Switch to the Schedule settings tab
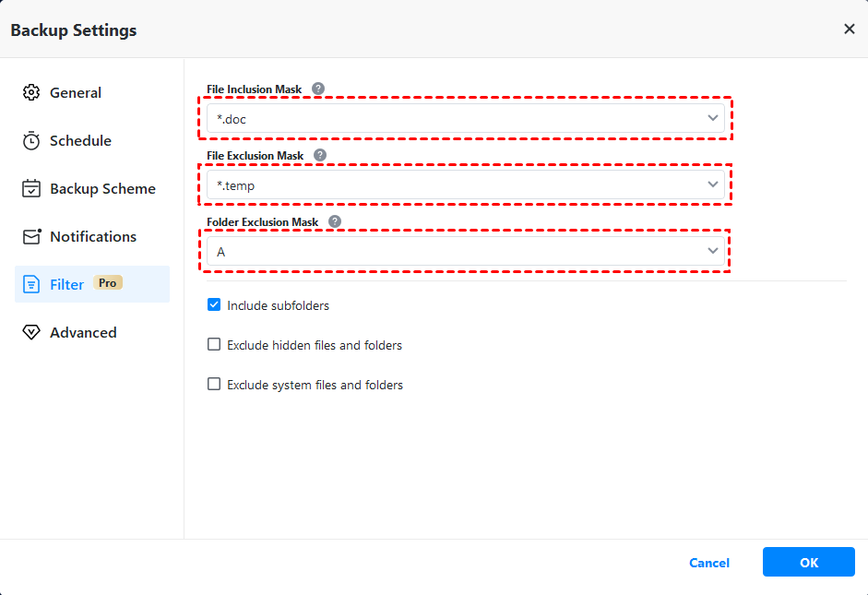 coord(80,140)
